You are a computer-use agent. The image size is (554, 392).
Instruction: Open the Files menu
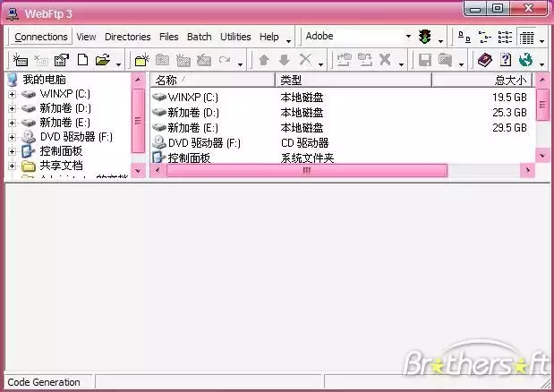(x=168, y=37)
